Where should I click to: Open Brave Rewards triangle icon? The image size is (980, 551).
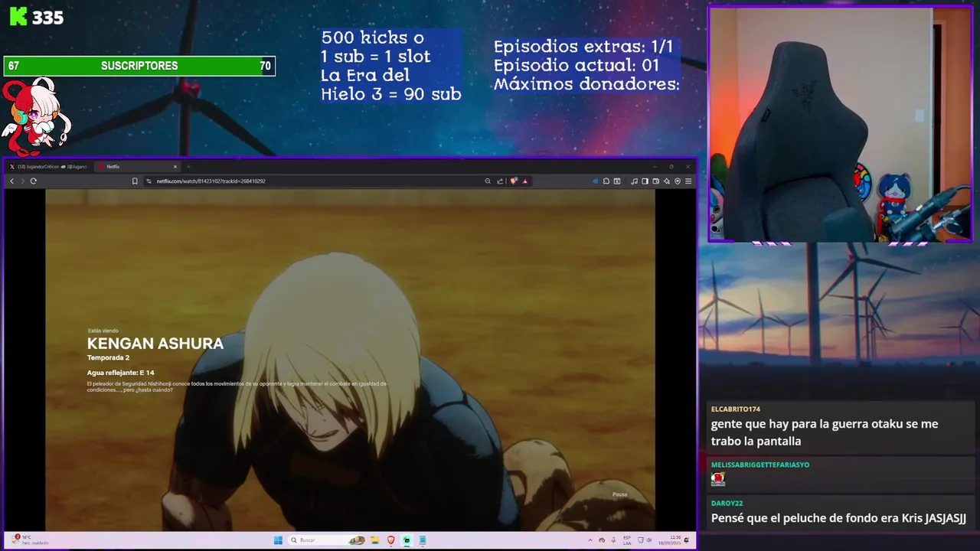524,181
